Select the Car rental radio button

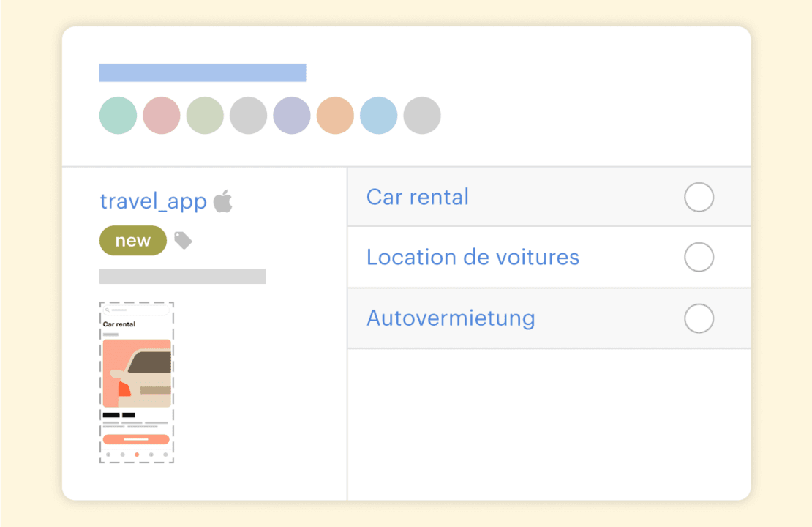[x=699, y=198]
